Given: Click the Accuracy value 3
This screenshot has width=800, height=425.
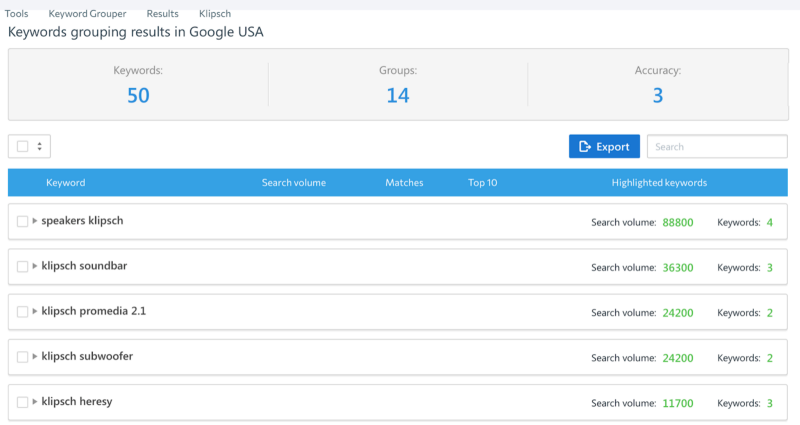Looking at the screenshot, I should (658, 95).
